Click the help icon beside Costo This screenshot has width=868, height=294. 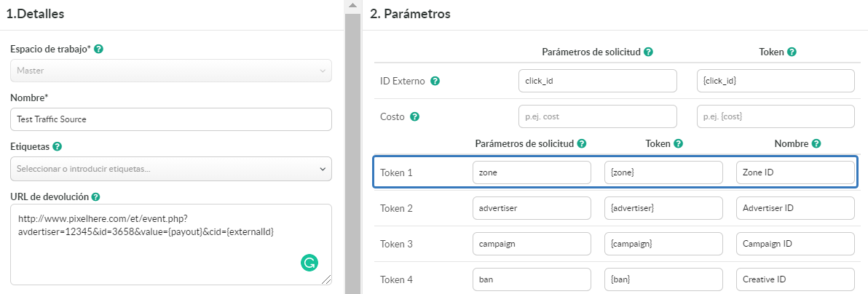[414, 117]
